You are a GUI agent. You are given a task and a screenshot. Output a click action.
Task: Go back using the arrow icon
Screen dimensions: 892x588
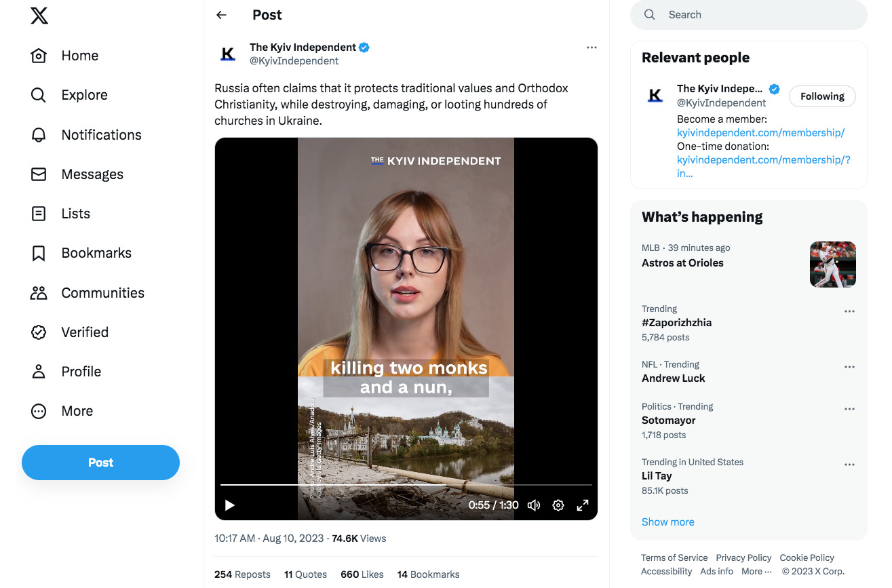tap(221, 15)
